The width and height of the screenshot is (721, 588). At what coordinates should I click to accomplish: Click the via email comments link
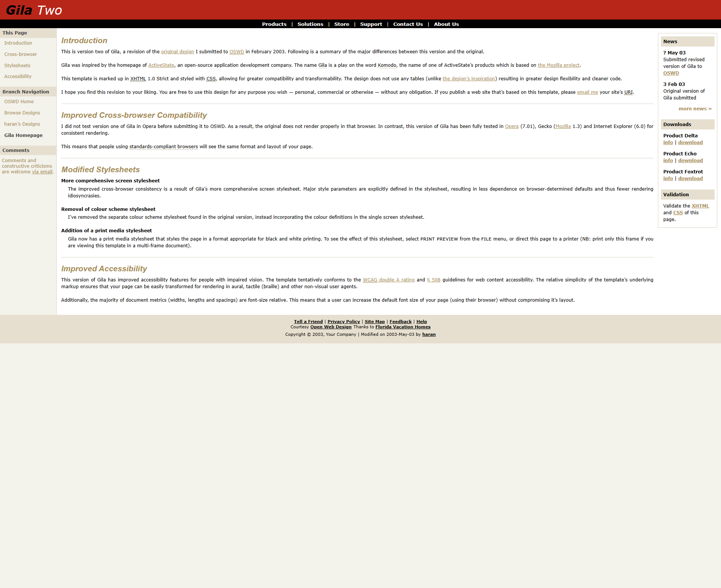(42, 172)
